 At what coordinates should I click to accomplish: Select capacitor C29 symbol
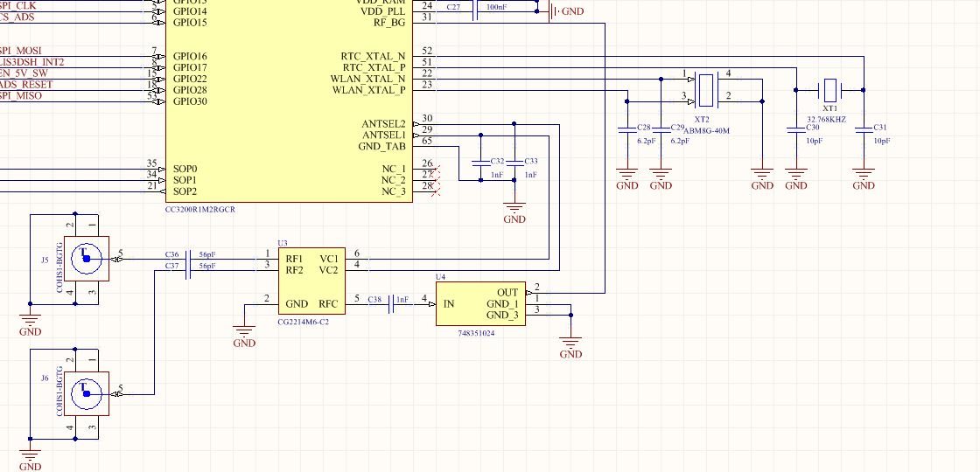[x=661, y=130]
